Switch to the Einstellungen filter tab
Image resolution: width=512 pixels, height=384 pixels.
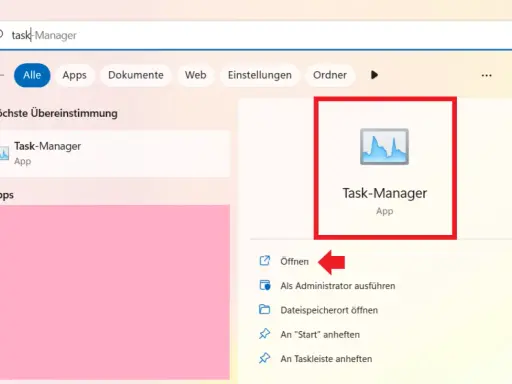tap(260, 75)
